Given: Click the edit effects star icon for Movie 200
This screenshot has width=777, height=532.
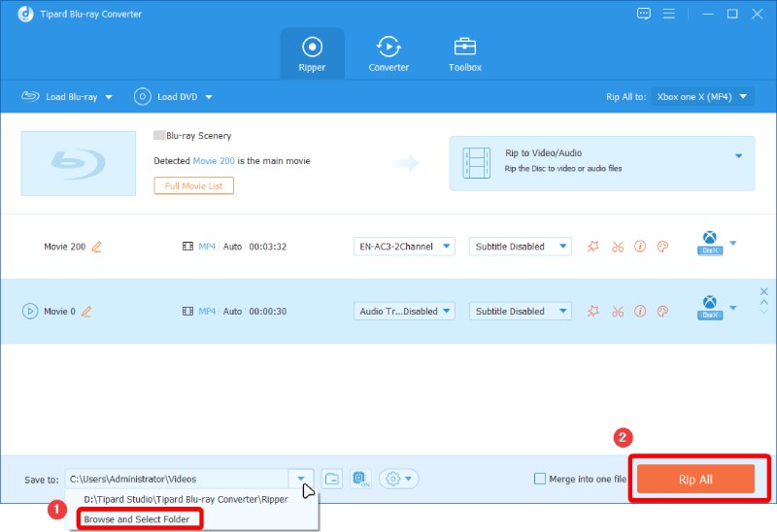Looking at the screenshot, I should tap(593, 247).
